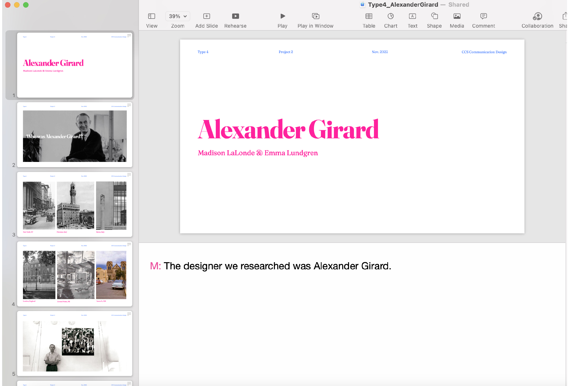
Task: Click presenter notes icon on slide 1 thumbnail
Action: pyautogui.click(x=129, y=35)
